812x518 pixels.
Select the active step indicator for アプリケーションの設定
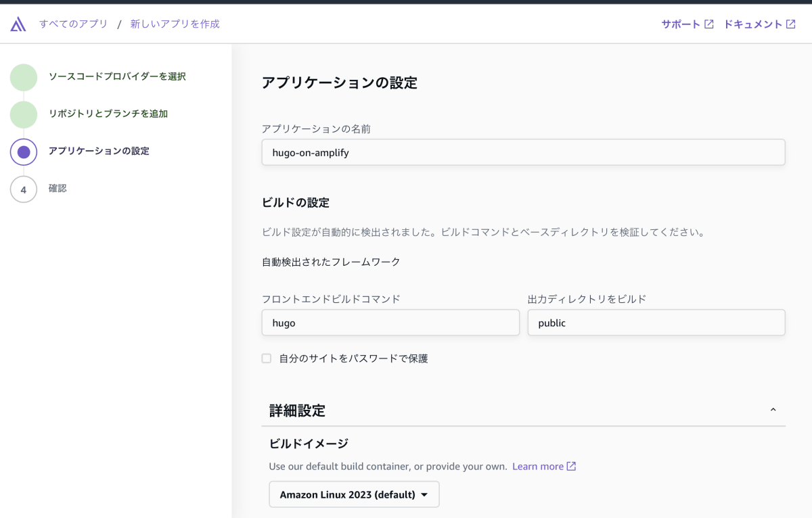(24, 151)
